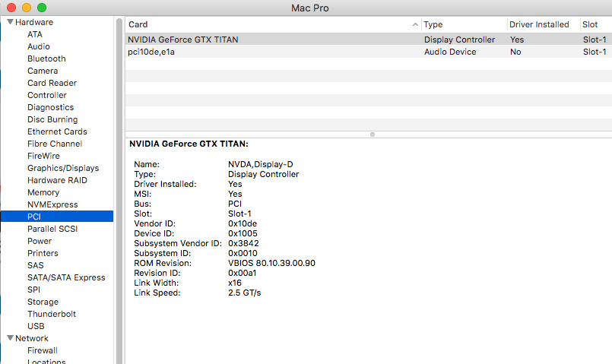612x364 pixels.
Task: Open Ethernet Cards entry
Action: click(x=57, y=131)
